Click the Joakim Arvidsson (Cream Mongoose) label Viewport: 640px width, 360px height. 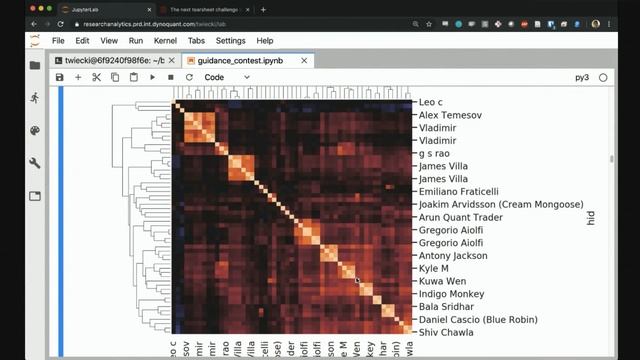(x=501, y=204)
